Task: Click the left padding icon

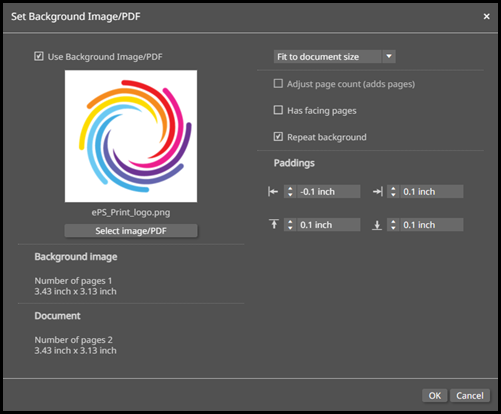Action: [x=273, y=192]
